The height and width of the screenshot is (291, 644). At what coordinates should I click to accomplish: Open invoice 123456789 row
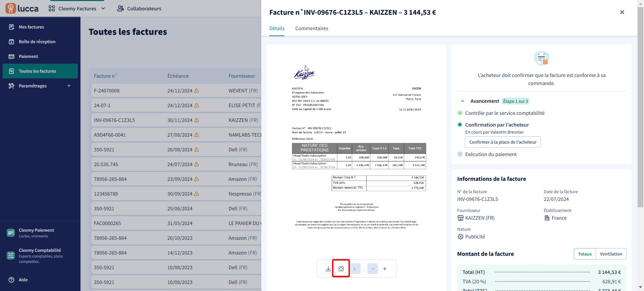[x=176, y=194]
